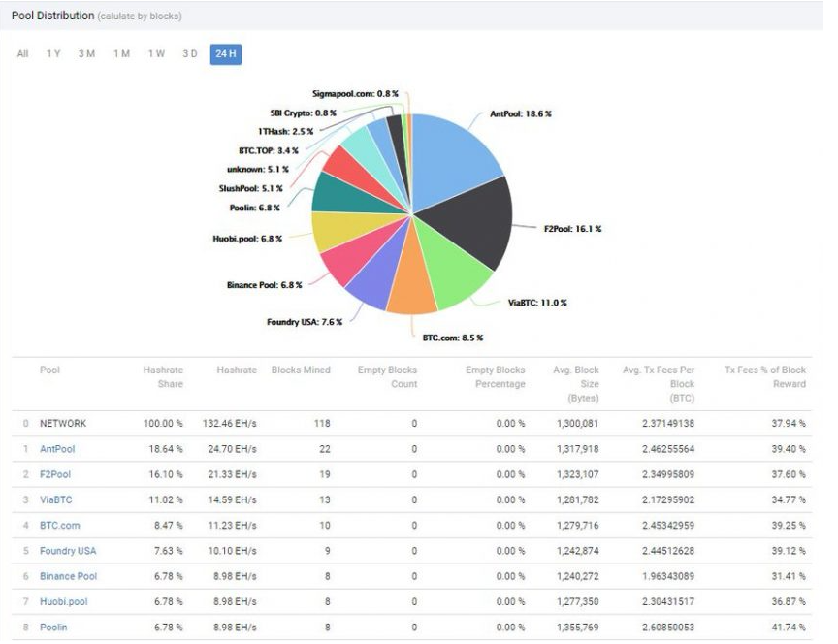
Task: Open the Poolin pool link
Action: (53, 628)
